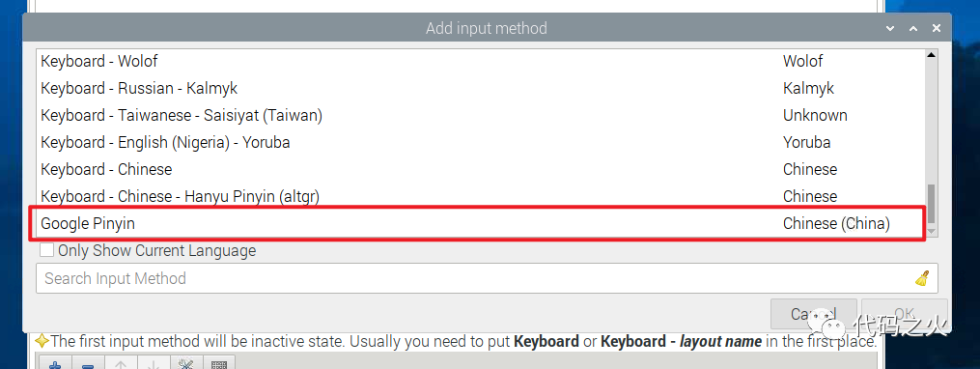Click the scrollbar up arrow
This screenshot has height=369, width=980.
pos(931,56)
